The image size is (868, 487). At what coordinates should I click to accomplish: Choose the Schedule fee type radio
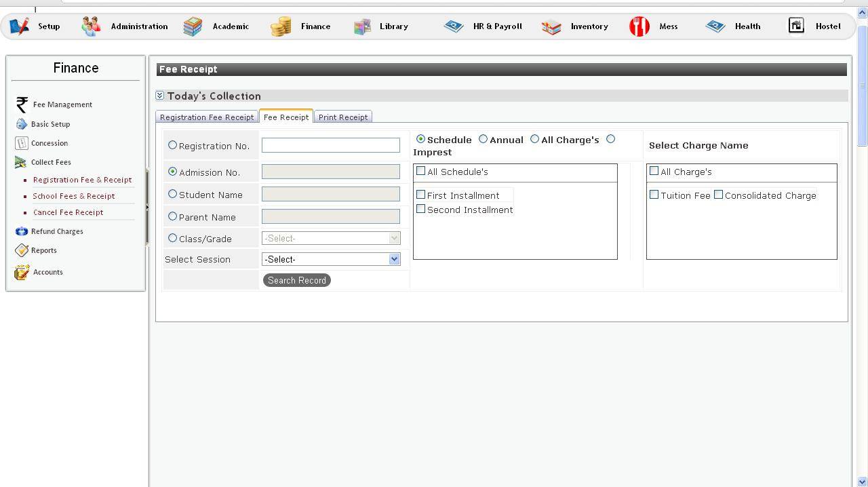point(420,139)
